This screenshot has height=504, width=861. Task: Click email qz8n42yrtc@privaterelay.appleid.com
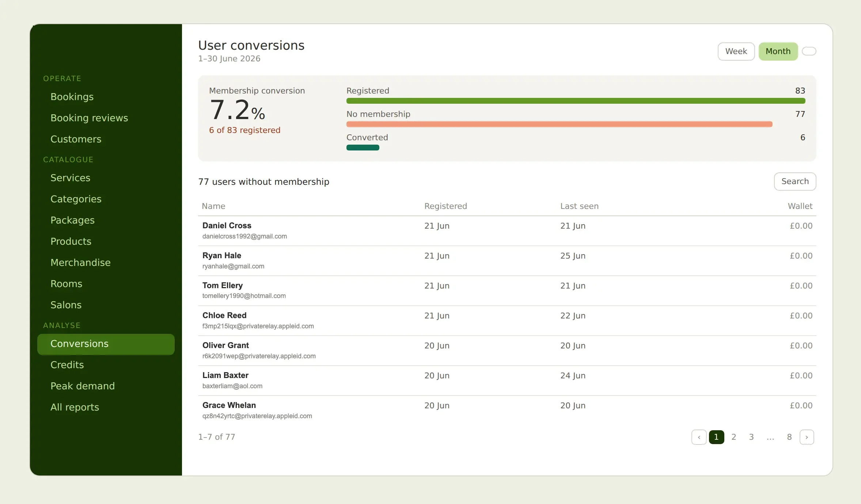click(257, 416)
